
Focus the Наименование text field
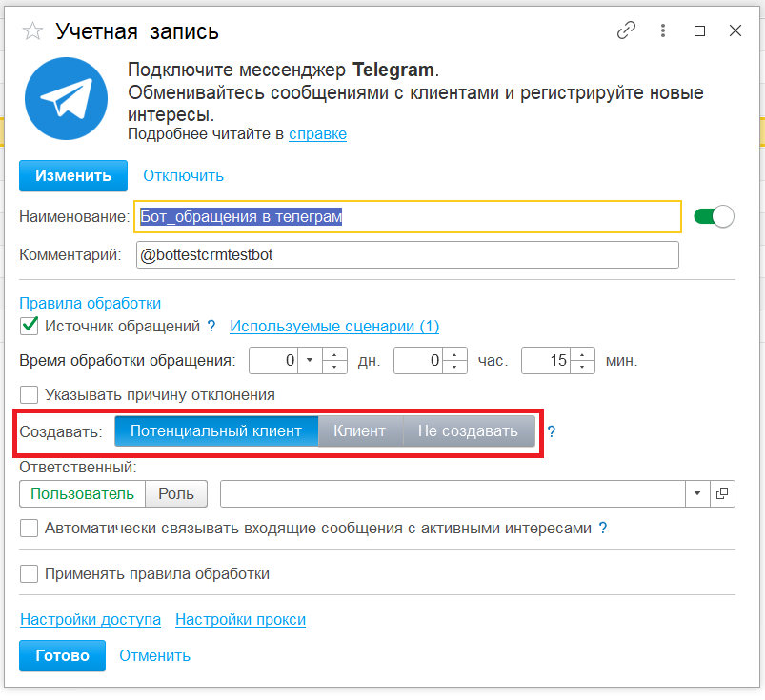408,216
